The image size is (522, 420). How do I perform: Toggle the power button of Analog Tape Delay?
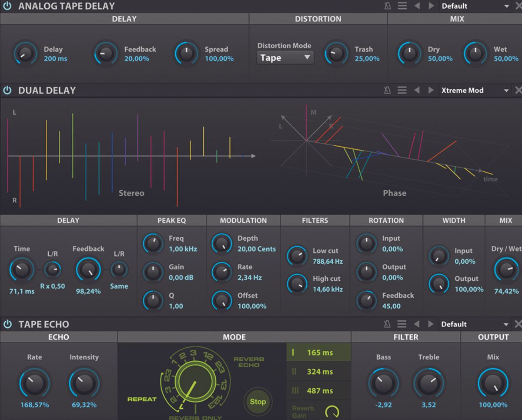point(6,6)
